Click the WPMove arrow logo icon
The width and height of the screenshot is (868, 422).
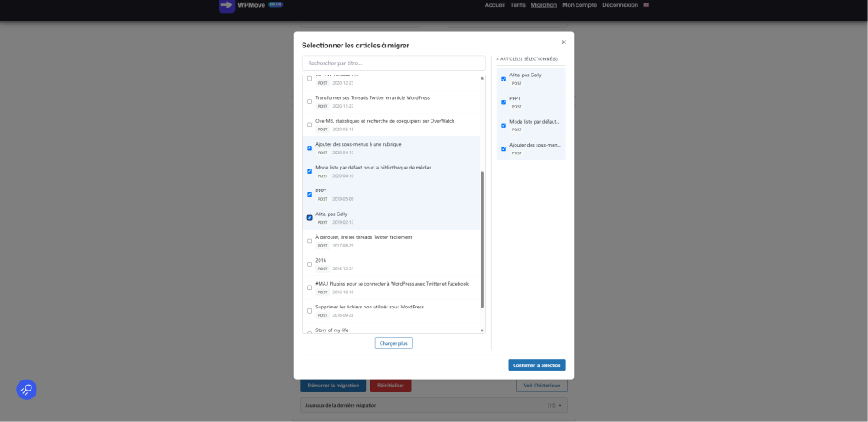pos(226,5)
